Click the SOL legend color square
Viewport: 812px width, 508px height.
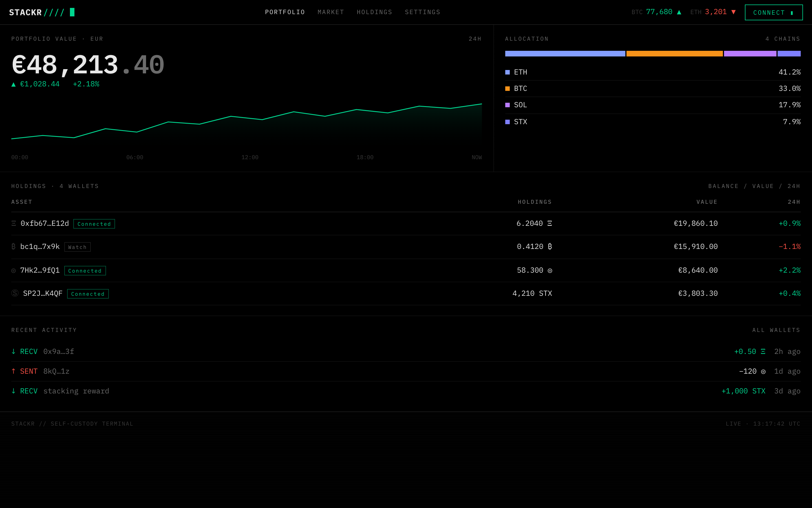point(507,105)
